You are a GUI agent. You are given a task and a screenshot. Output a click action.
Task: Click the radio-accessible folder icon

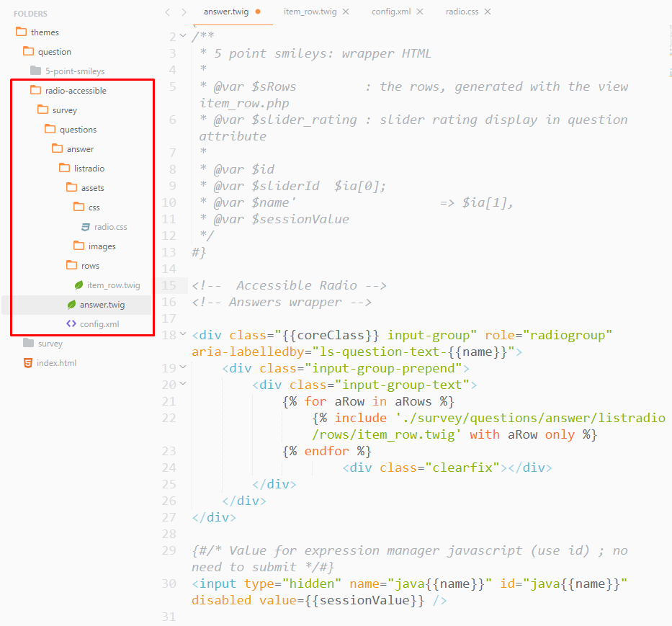point(35,90)
